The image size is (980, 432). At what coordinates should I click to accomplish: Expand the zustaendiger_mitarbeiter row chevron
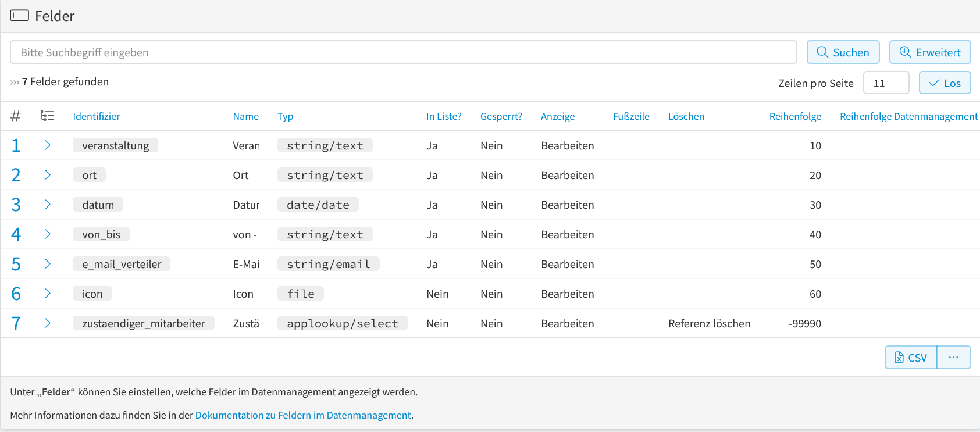(48, 323)
